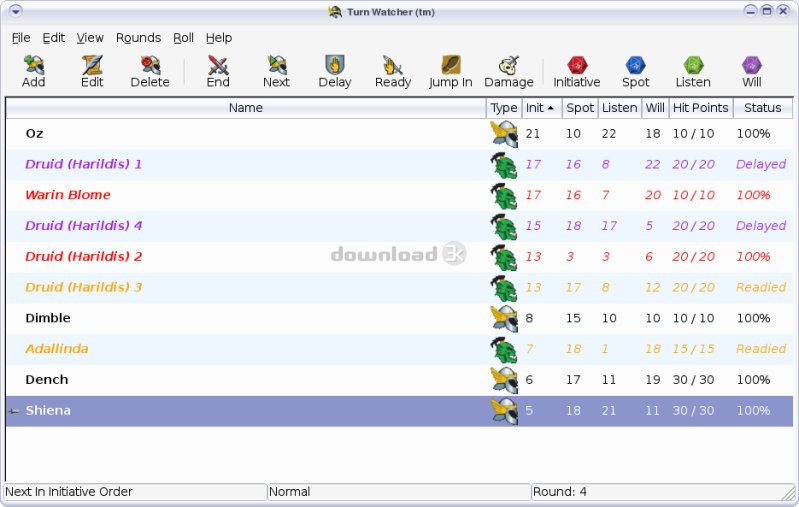This screenshot has width=799, height=507.
Task: Sort by the Status column header
Action: coord(763,108)
